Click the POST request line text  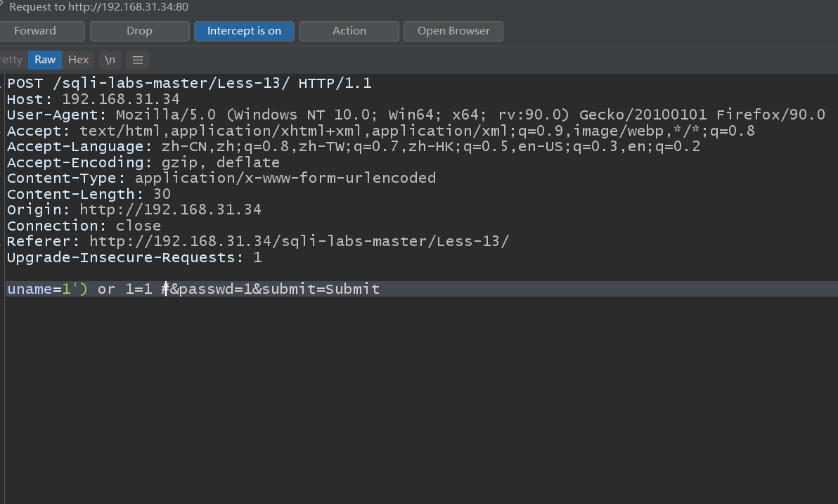(189, 84)
